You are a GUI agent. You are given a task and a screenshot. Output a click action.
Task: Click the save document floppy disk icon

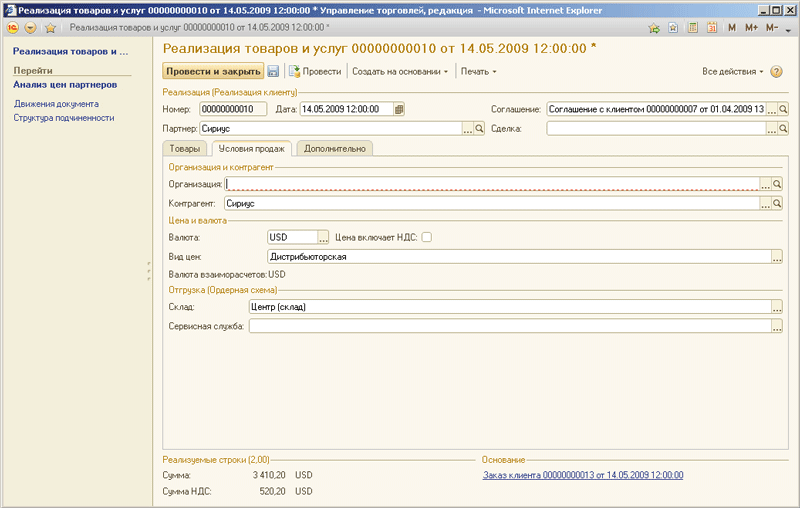click(x=274, y=72)
